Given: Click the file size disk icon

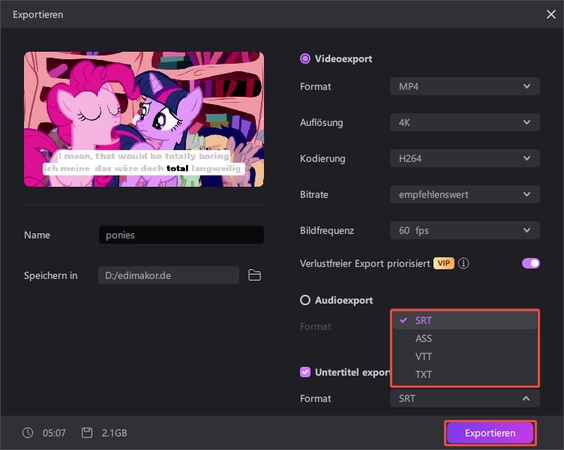Looking at the screenshot, I should pos(87,433).
